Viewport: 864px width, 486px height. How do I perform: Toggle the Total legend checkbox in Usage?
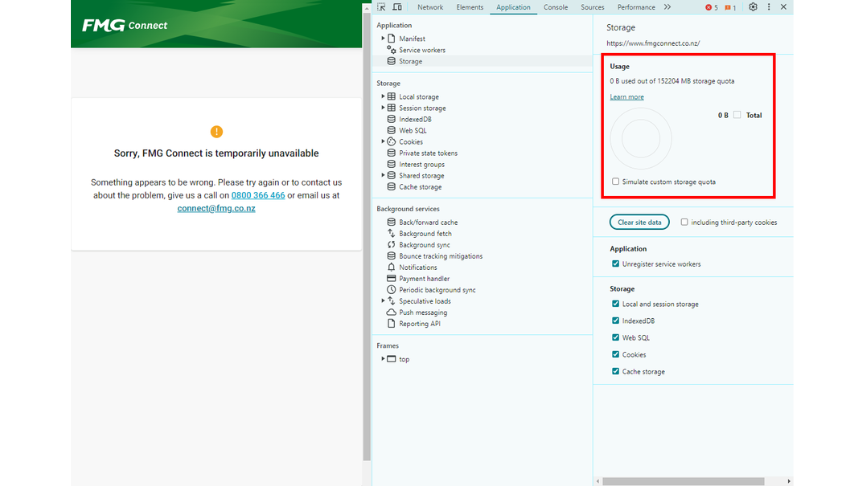click(x=737, y=115)
